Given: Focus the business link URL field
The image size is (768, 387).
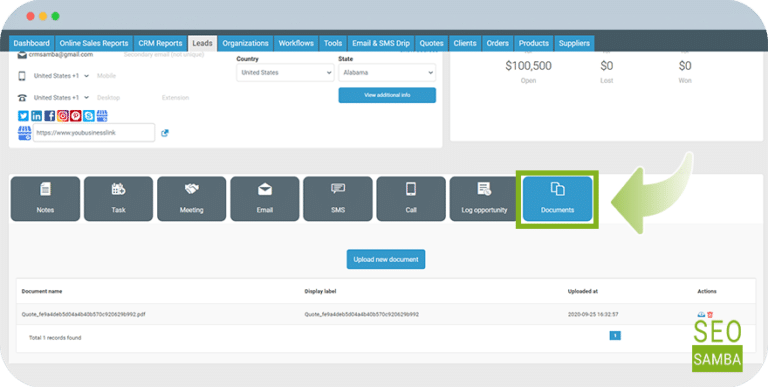Looking at the screenshot, I should [x=94, y=133].
